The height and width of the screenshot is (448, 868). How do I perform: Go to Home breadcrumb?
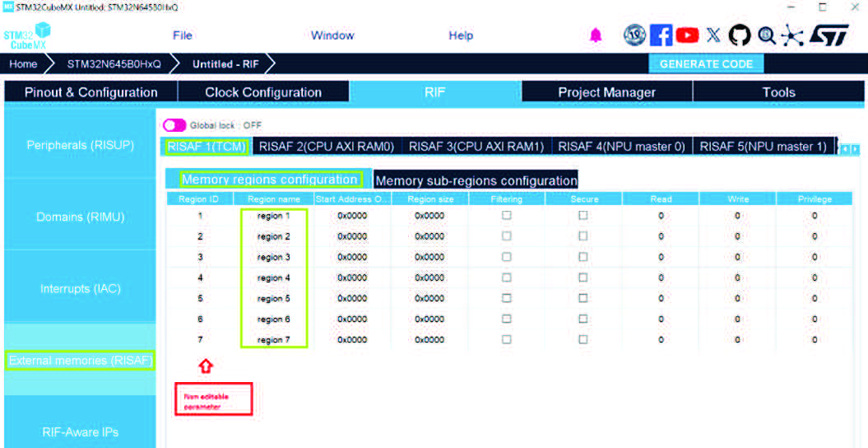click(x=23, y=63)
